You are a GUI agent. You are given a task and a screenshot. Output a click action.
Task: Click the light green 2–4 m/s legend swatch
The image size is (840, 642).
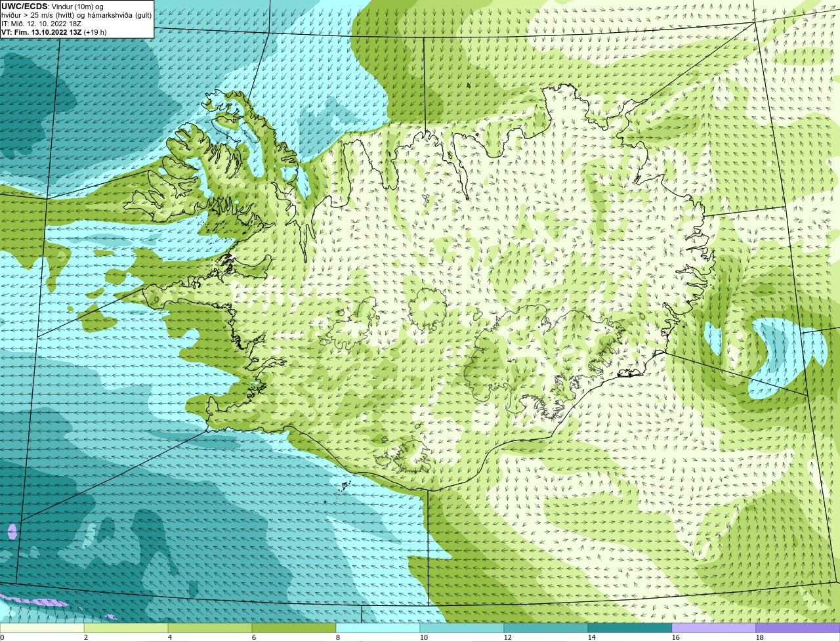click(126, 628)
